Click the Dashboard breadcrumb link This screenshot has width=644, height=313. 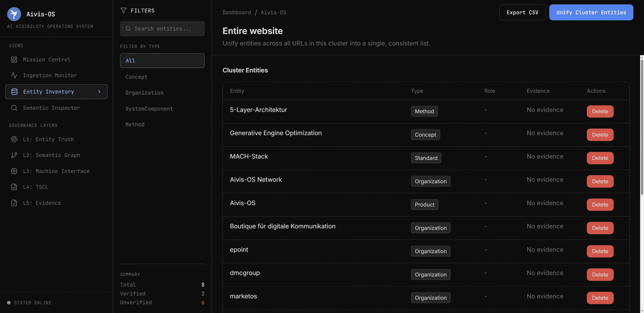[237, 12]
